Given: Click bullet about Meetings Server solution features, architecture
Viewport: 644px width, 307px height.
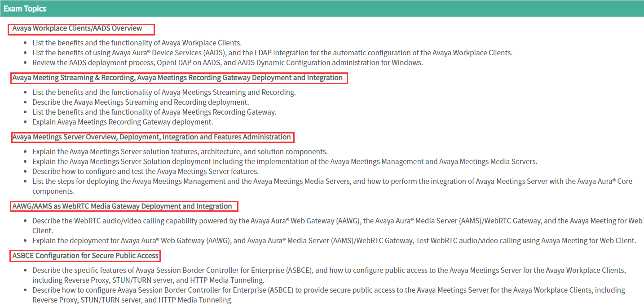Looking at the screenshot, I should click(180, 151).
